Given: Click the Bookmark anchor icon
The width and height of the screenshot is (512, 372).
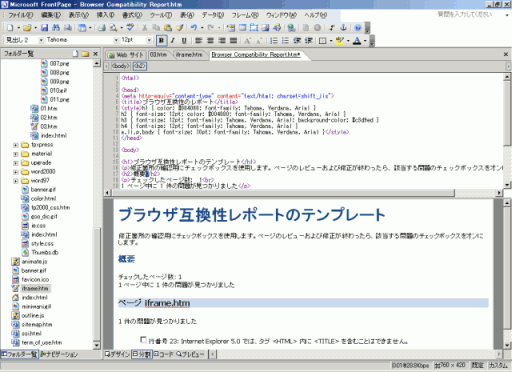Looking at the screenshot, I should (344, 28).
